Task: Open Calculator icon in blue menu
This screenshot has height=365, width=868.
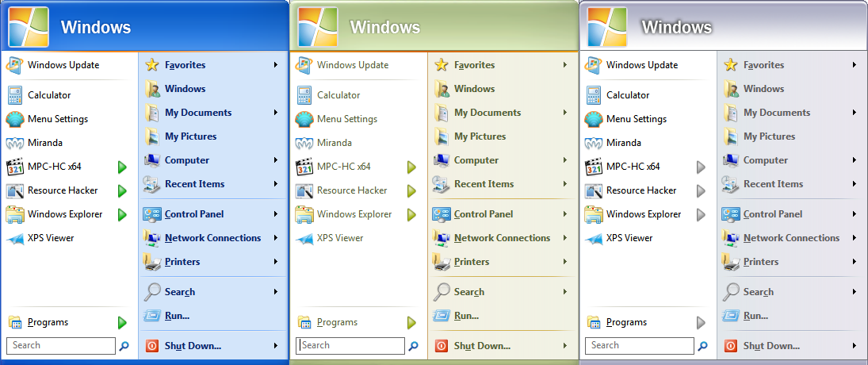Action: pos(15,95)
